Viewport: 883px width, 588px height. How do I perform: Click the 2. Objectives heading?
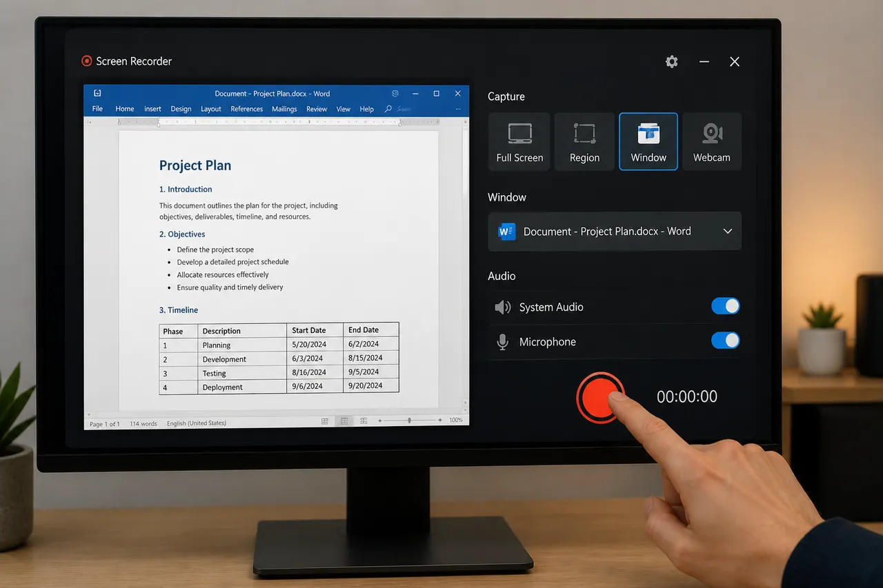(182, 234)
